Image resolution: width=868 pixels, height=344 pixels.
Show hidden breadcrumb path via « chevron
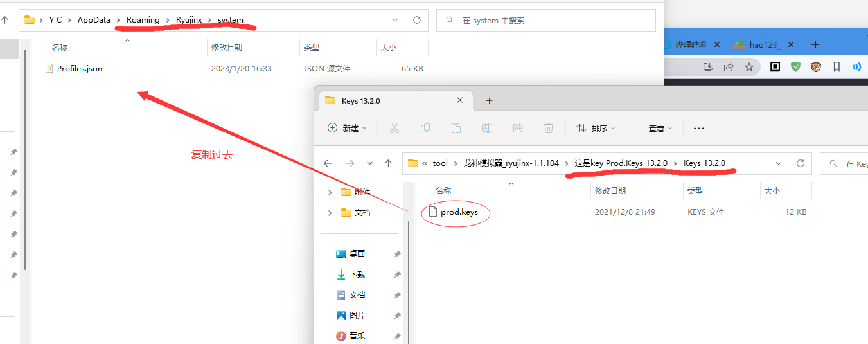(x=425, y=163)
